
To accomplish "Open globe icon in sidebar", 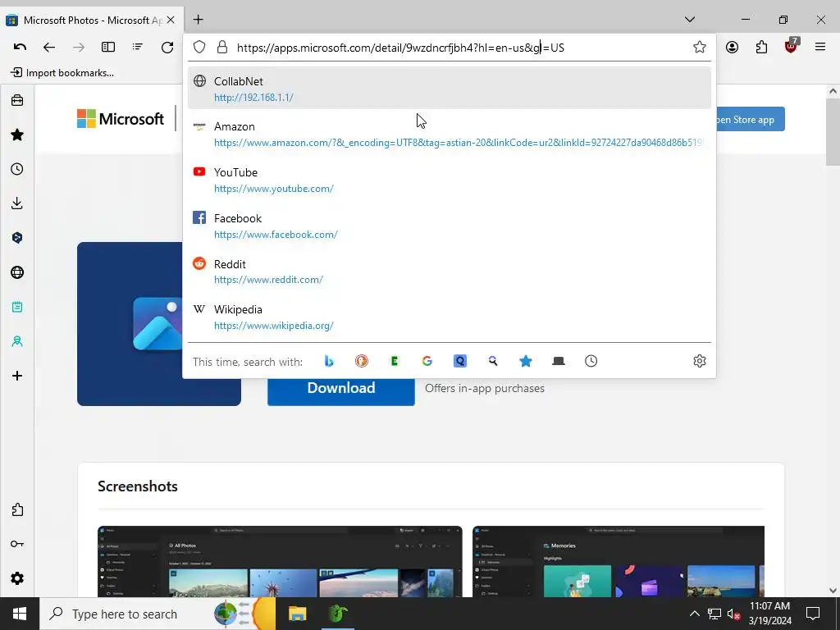I will pyautogui.click(x=17, y=272).
